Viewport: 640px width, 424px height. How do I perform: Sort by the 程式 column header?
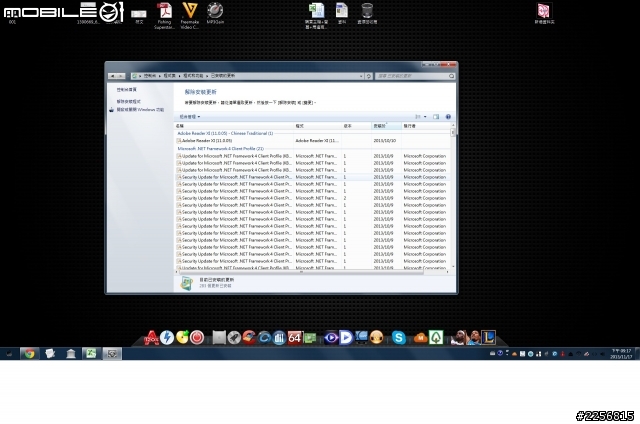click(318, 126)
